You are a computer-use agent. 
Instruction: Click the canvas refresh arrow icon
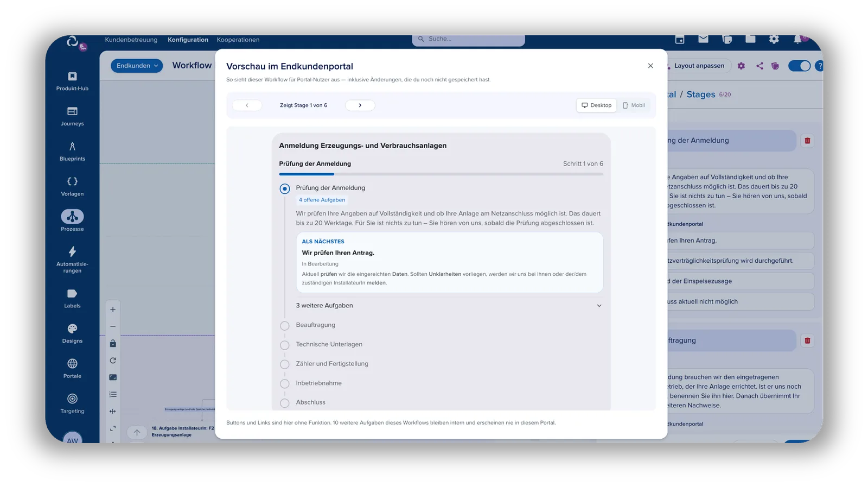point(113,361)
